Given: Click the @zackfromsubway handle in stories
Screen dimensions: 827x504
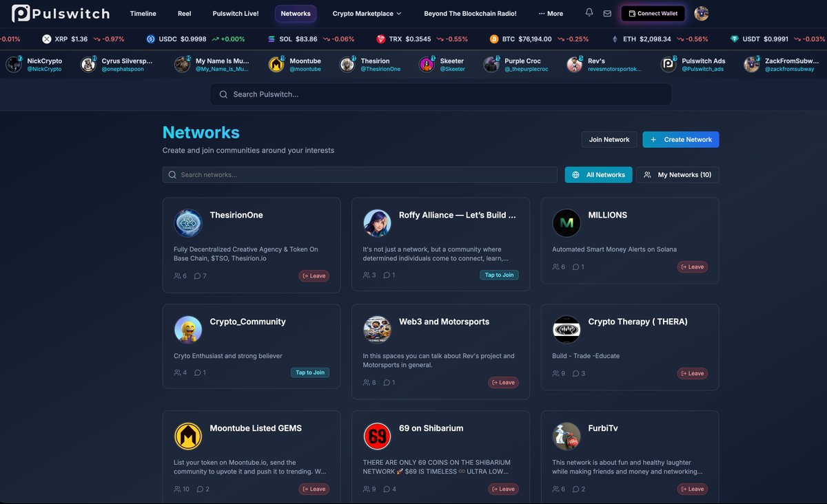Looking at the screenshot, I should point(790,69).
